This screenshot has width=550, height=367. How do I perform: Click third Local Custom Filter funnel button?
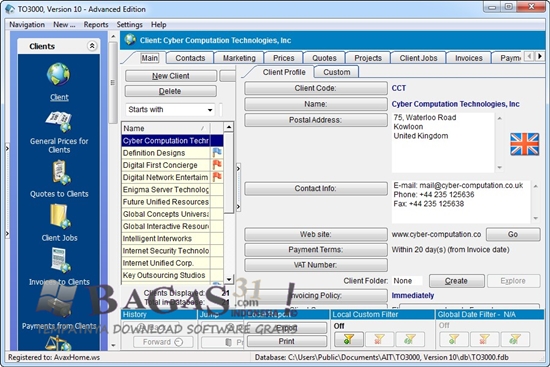(410, 339)
